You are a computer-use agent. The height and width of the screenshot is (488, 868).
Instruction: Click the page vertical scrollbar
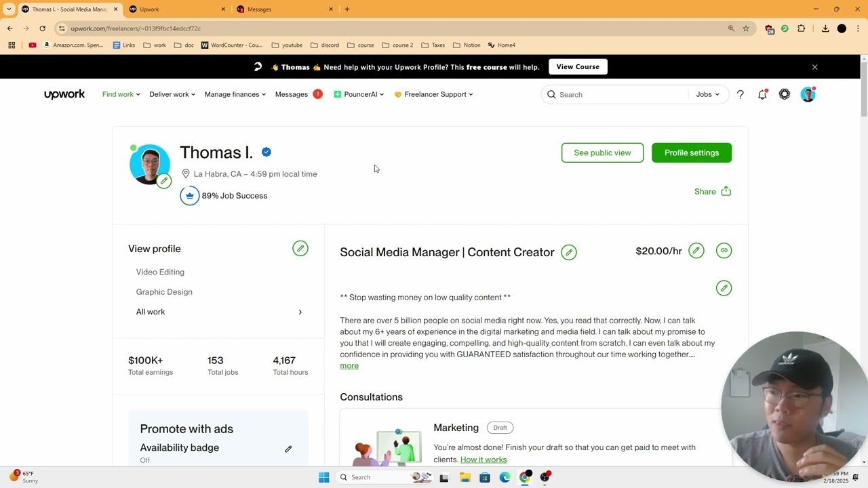tap(864, 88)
